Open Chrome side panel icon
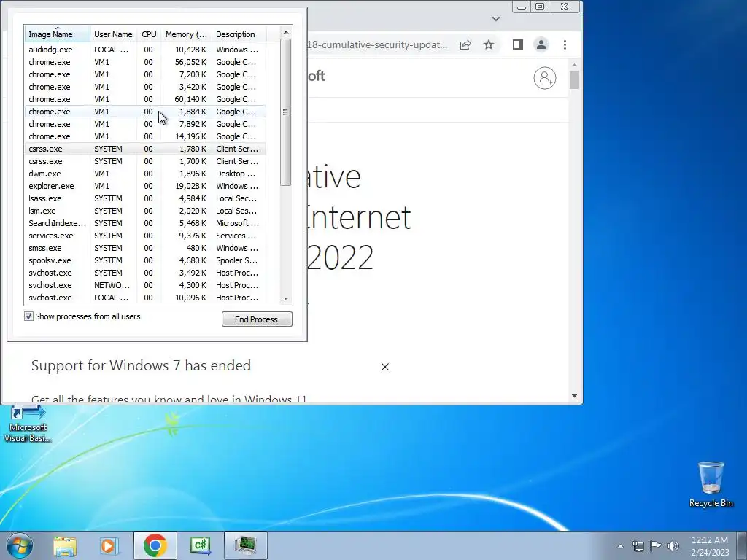Screen dimensions: 747x560 pos(518,44)
